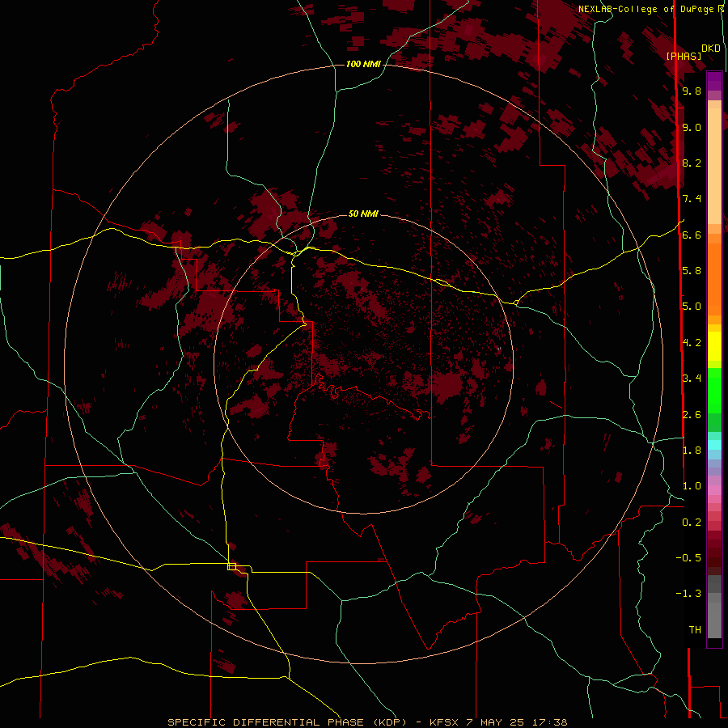Pick the purple segment atop the color bar
Viewport: 728px width, 728px height.
coord(714,82)
